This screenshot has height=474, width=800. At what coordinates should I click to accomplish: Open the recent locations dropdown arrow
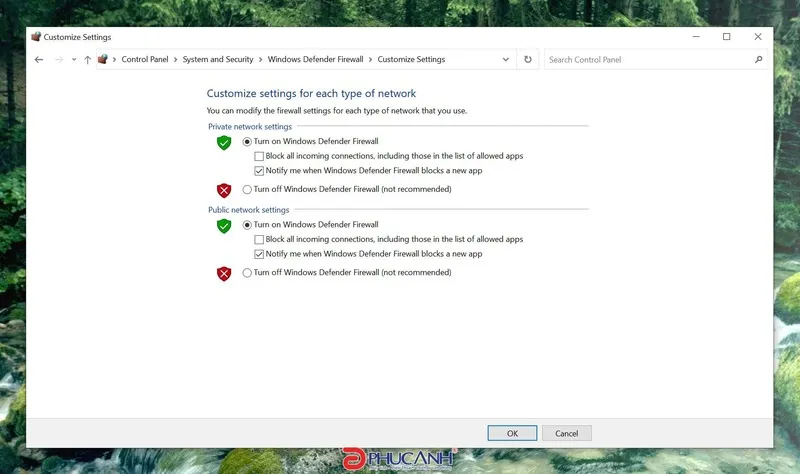coord(74,60)
